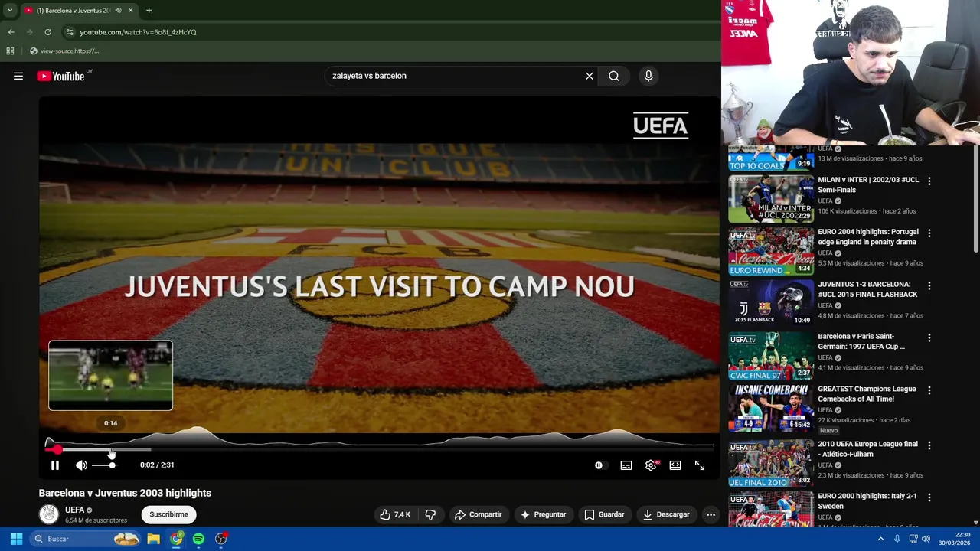Clear the search query with the X
This screenshot has height=551, width=980.
pyautogui.click(x=590, y=76)
